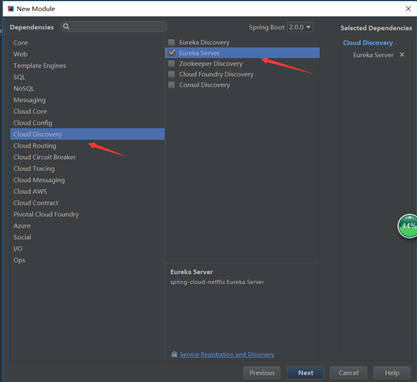Click the Eureka Discovery label
Screen dimensions: 417x382
[204, 42]
